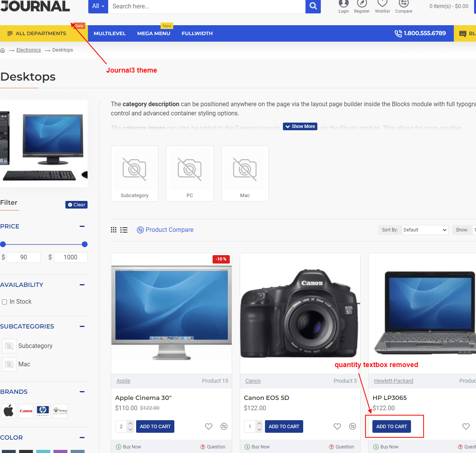This screenshot has width=476, height=453.
Task: Filter by the HP brand icon
Action: [x=43, y=411]
